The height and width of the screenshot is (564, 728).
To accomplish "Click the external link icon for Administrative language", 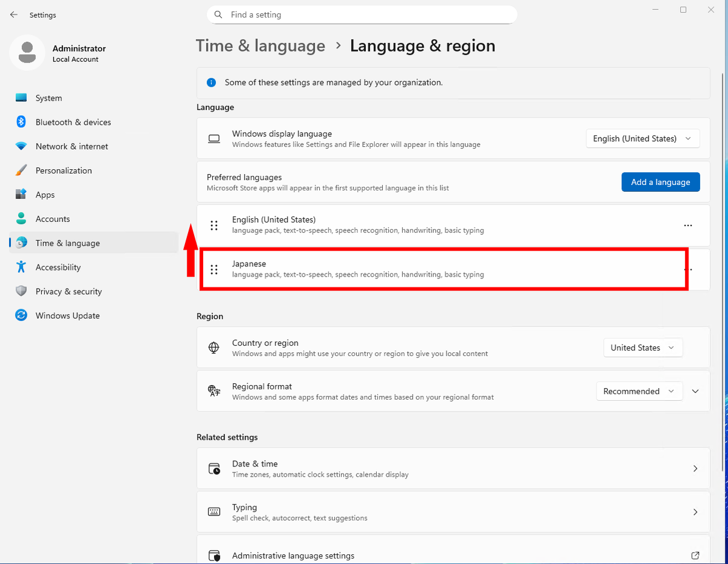I will pyautogui.click(x=695, y=556).
